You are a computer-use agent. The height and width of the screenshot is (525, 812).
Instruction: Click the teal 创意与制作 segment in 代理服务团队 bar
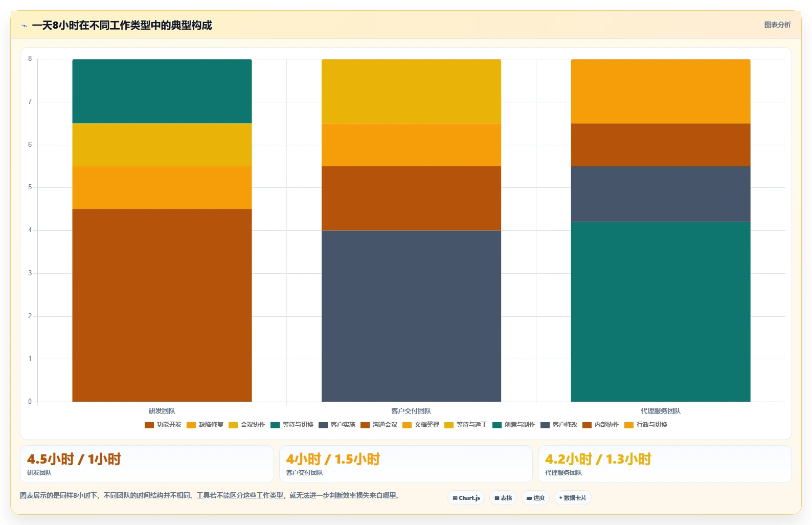coord(661,312)
